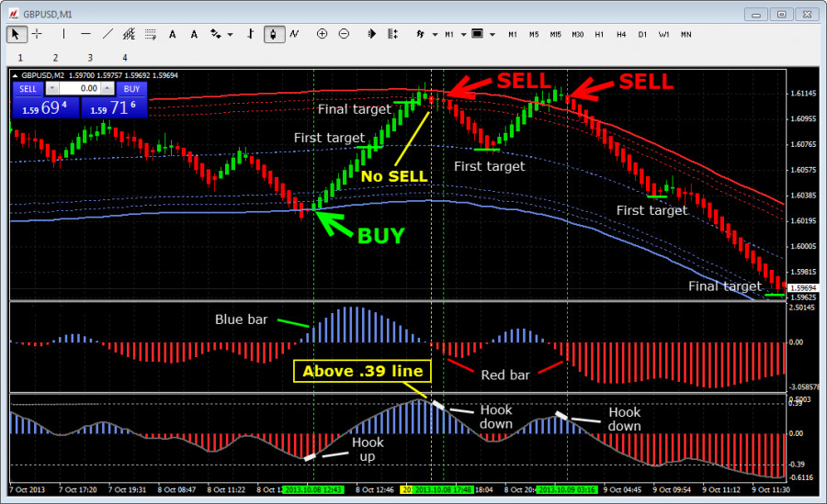Select the equidistant channel tool
This screenshot has height=504, width=827.
click(x=129, y=34)
